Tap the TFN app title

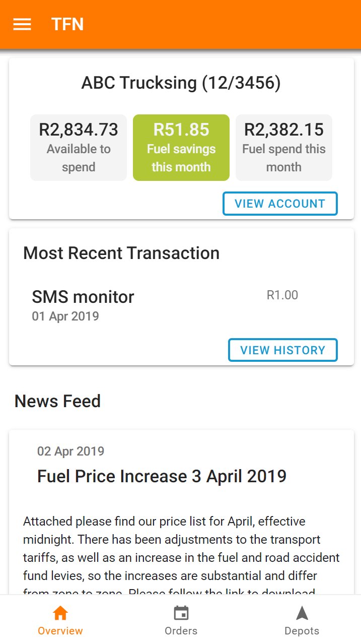click(x=66, y=24)
